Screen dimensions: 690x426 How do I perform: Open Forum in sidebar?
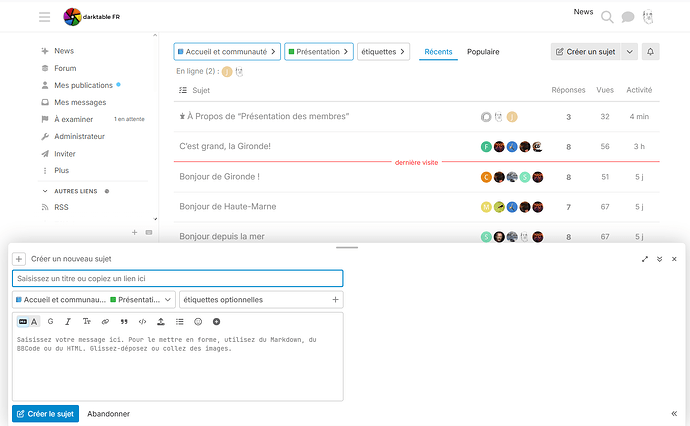coord(65,68)
